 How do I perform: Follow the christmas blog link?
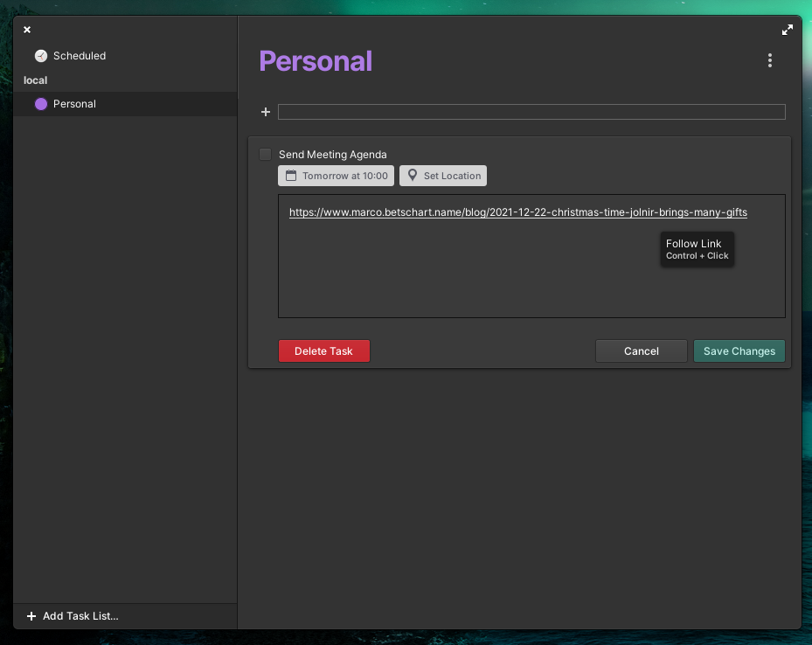click(x=517, y=212)
